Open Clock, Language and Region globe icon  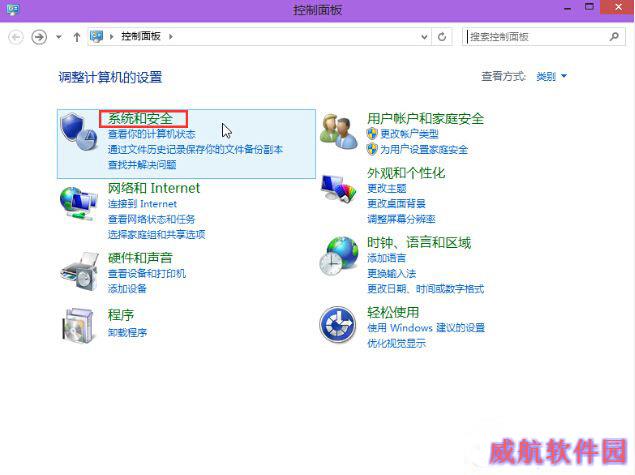coord(339,256)
